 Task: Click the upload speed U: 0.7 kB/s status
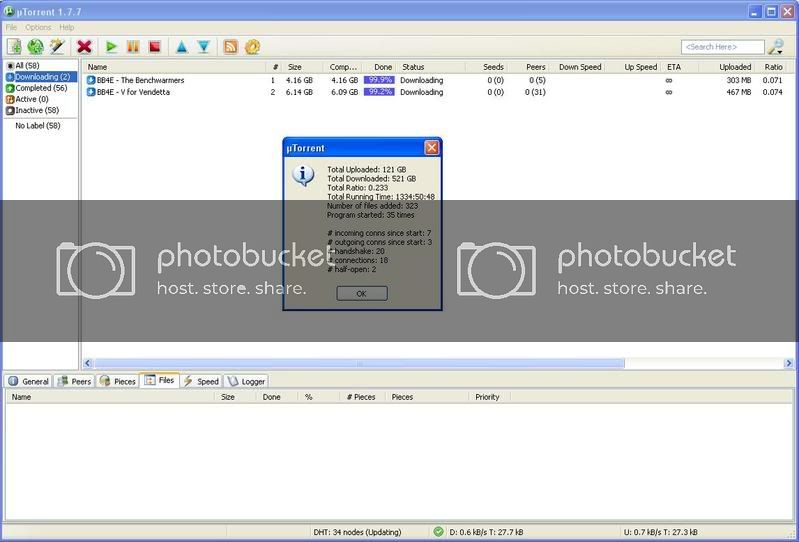coord(660,532)
